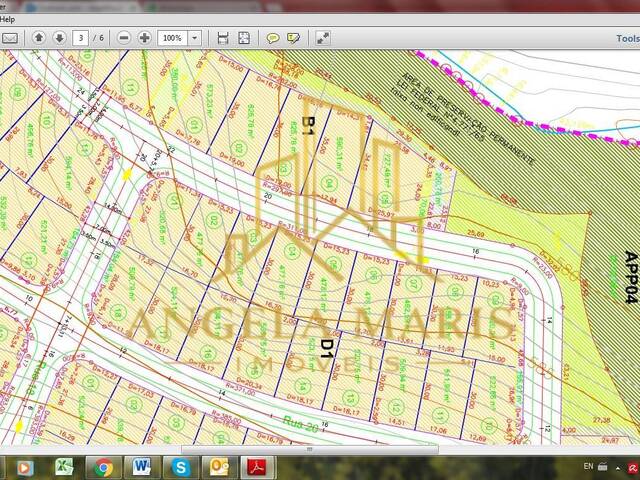The height and width of the screenshot is (480, 640).
Task: Click the B1 block label on map
Action: (x=309, y=126)
